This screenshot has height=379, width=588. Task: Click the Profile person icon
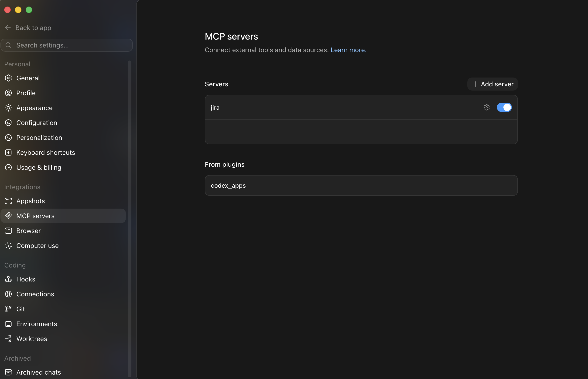pyautogui.click(x=8, y=93)
